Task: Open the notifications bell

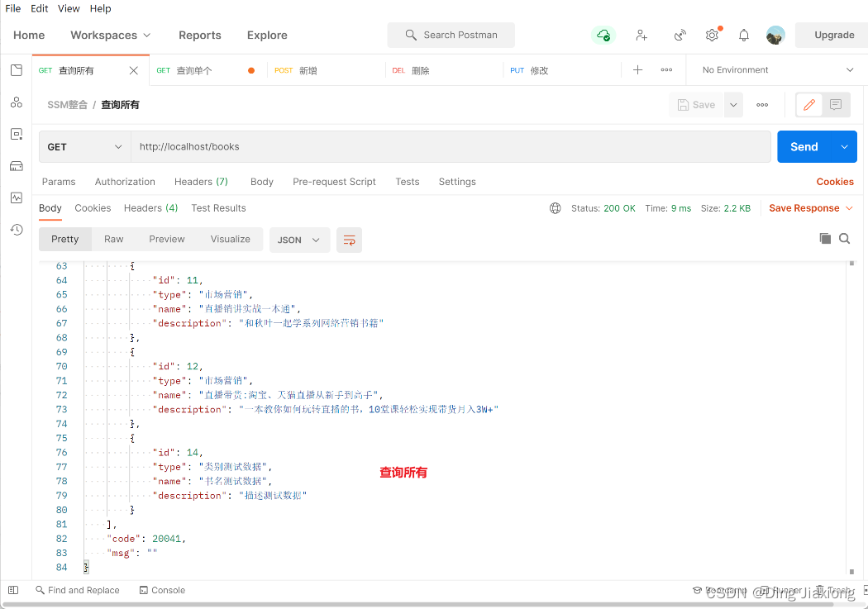Action: click(743, 35)
